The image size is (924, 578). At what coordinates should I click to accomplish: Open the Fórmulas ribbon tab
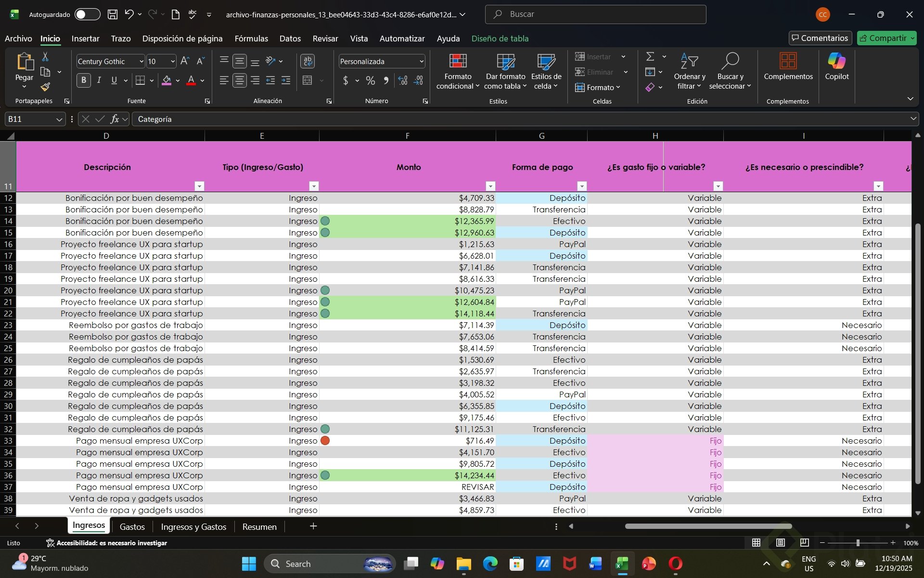pyautogui.click(x=251, y=39)
